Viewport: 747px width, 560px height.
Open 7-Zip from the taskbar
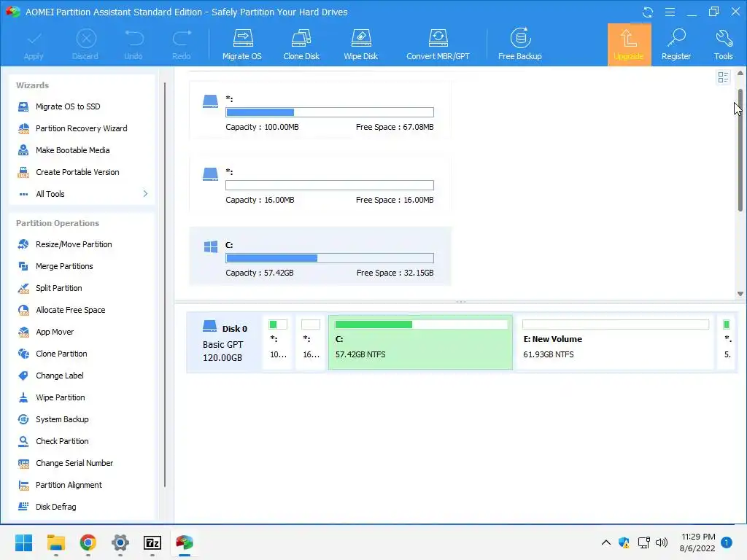coord(152,542)
